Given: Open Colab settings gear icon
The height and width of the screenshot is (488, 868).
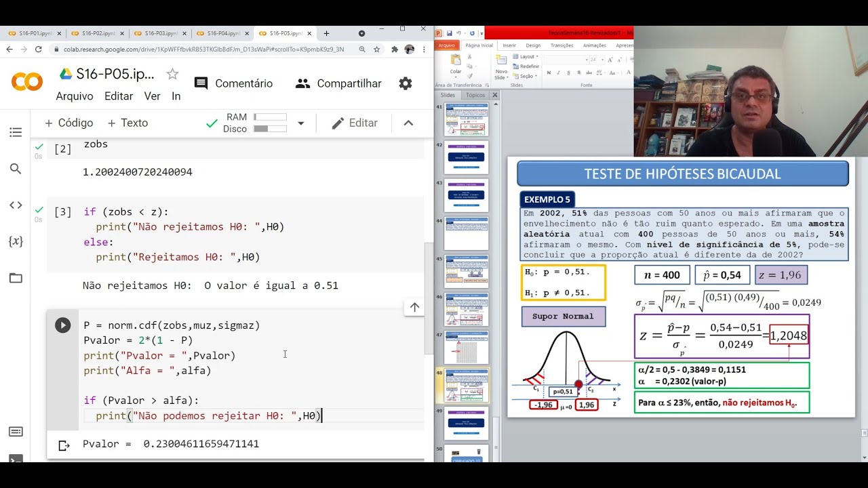Looking at the screenshot, I should pos(406,83).
